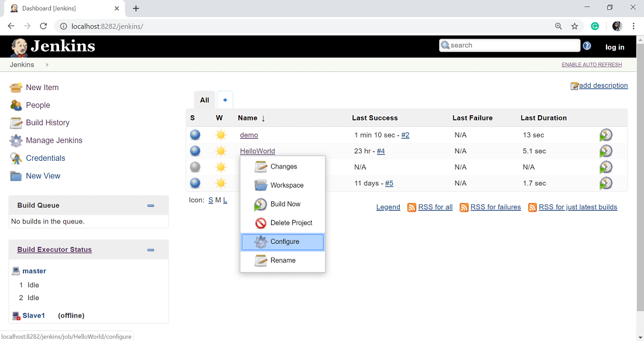
Task: Click the RSS for all feed icon
Action: click(412, 207)
